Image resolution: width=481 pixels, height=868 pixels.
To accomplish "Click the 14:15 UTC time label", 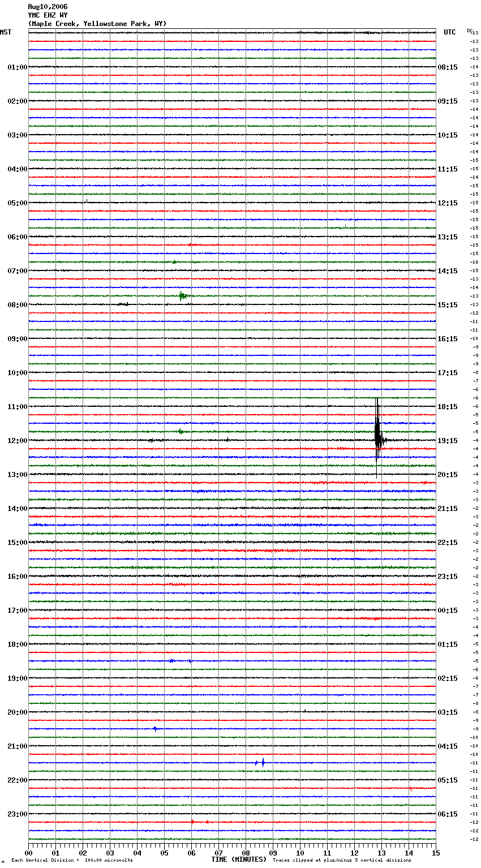I will point(448,271).
